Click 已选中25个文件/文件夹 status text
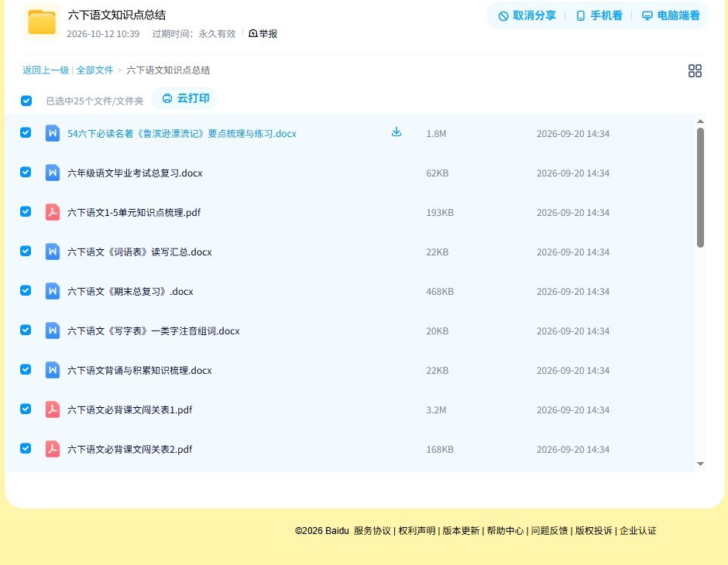The width and height of the screenshot is (728, 565). coord(94,101)
